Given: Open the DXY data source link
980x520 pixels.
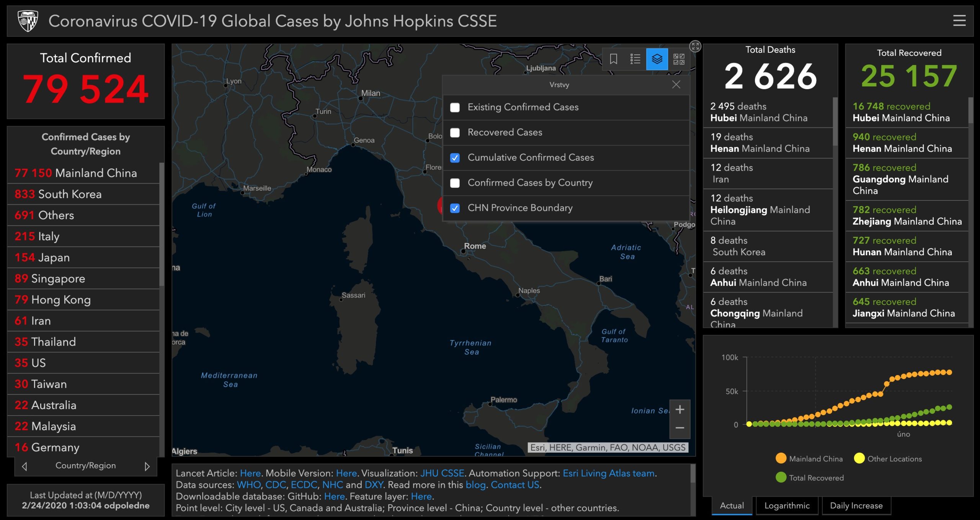Looking at the screenshot, I should pyautogui.click(x=374, y=485).
